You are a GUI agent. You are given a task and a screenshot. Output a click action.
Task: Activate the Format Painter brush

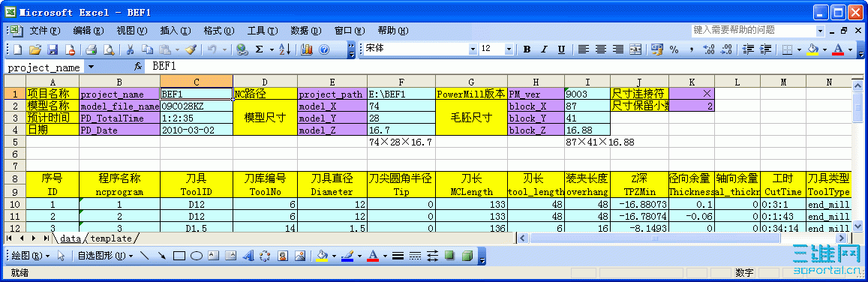(191, 49)
